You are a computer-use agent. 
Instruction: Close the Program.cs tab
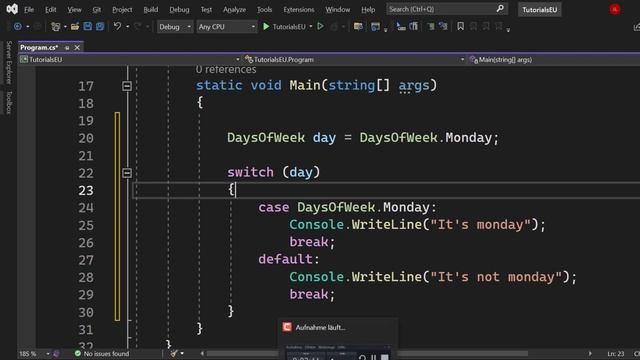(77, 48)
